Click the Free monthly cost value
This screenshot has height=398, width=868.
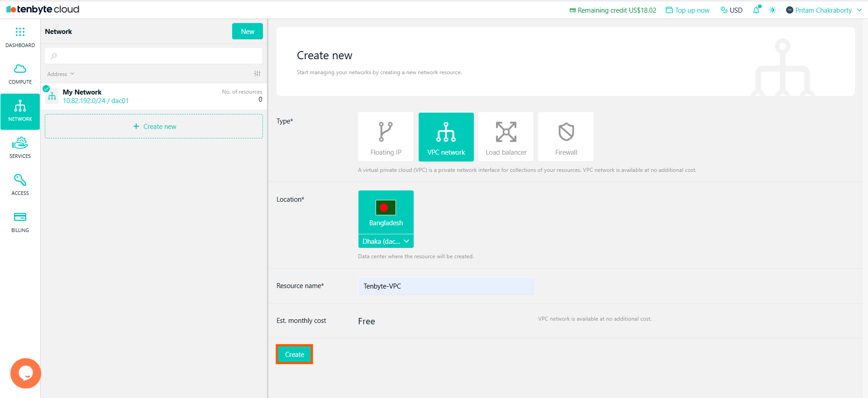click(367, 321)
